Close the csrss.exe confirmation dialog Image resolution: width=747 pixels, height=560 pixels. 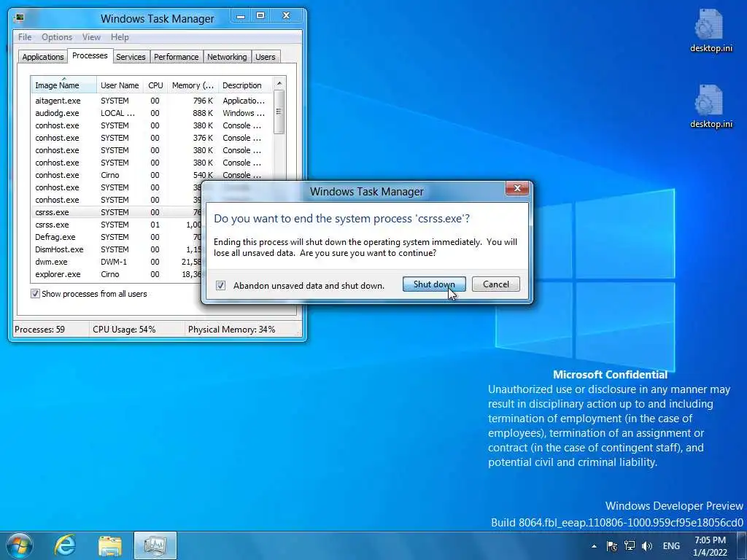click(517, 189)
